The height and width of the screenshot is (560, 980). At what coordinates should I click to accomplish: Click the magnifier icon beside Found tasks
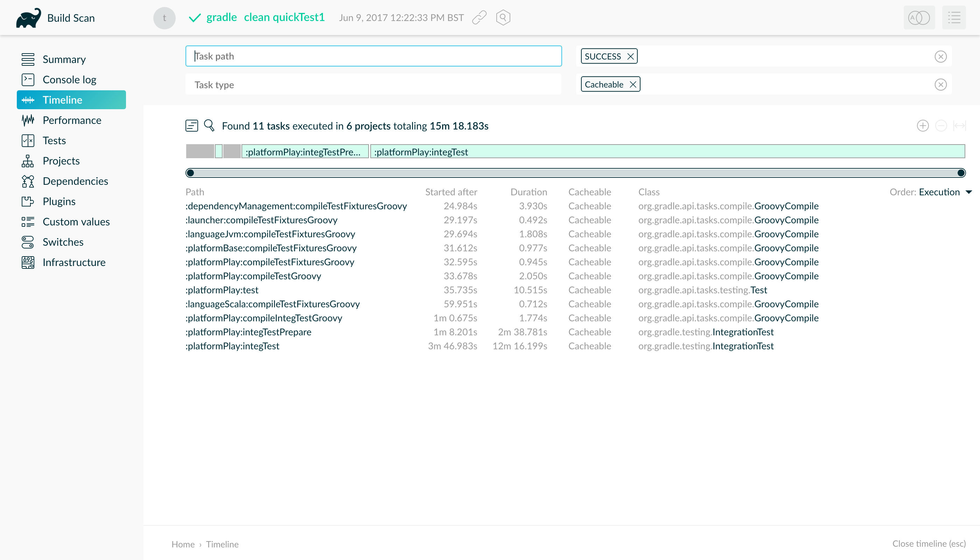[x=209, y=125]
